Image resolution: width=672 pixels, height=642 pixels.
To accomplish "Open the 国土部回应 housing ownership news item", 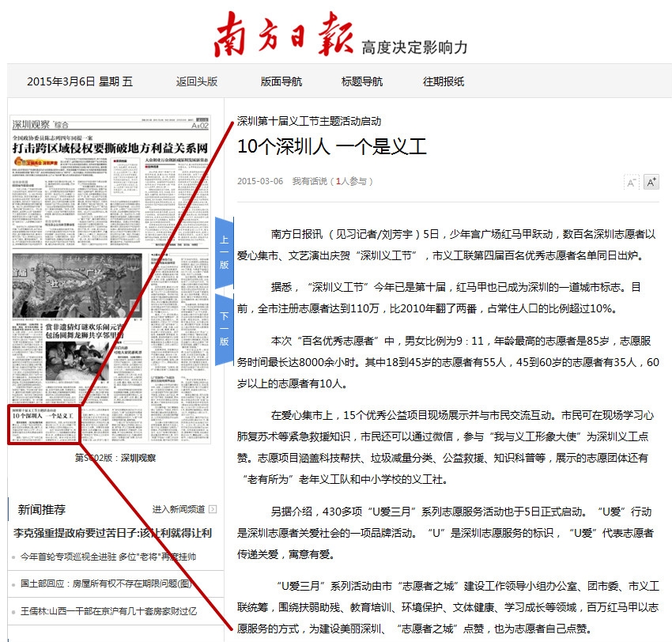I will click(106, 584).
